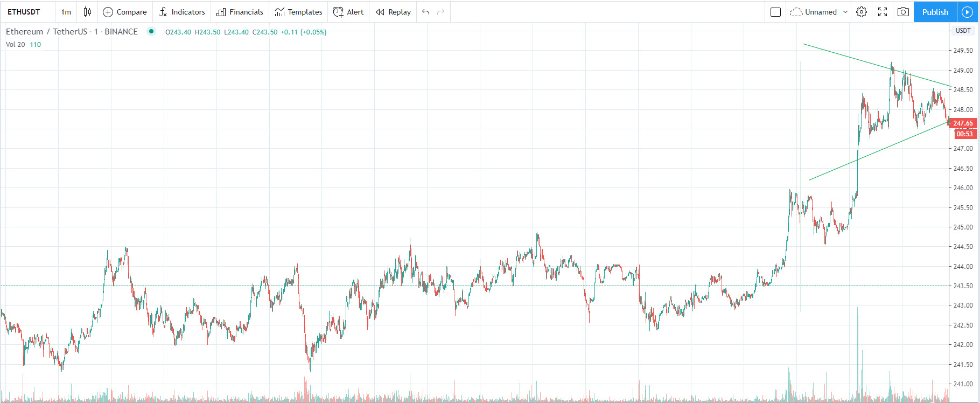This screenshot has width=980, height=403.
Task: Open chart settings gear icon
Action: (x=862, y=12)
